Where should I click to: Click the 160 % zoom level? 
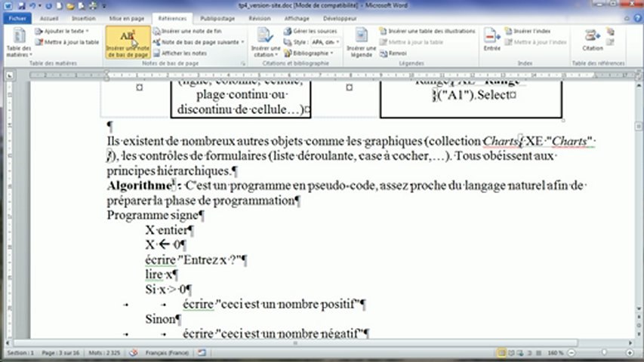pos(555,353)
